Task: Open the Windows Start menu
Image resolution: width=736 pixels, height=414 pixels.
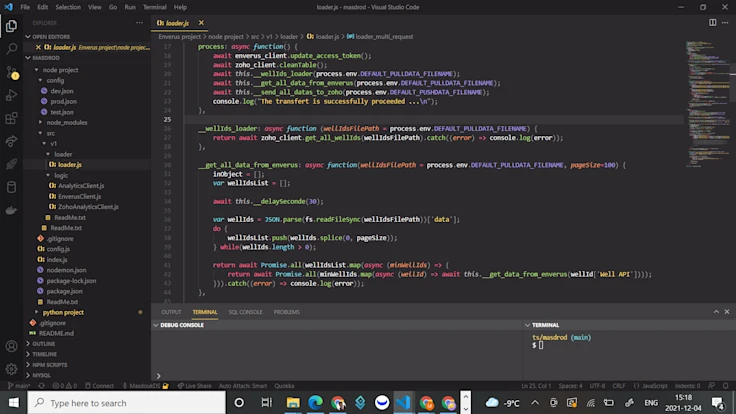Action: [x=13, y=403]
